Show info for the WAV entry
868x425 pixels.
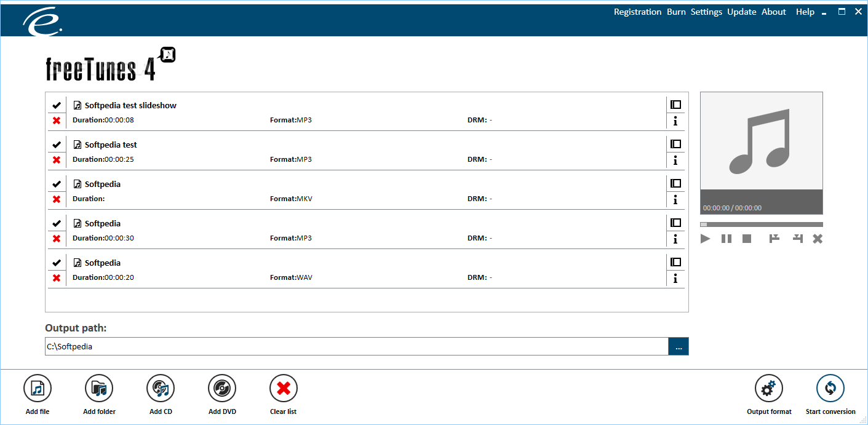(x=675, y=279)
